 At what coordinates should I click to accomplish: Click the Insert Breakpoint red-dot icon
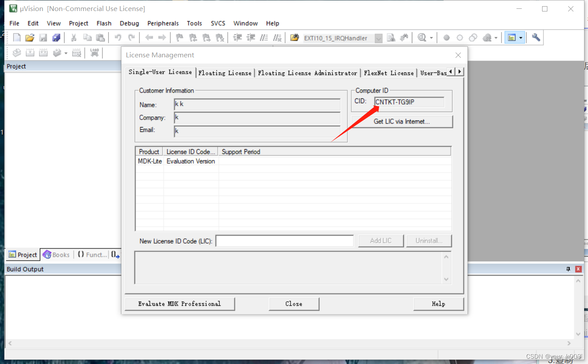(x=446, y=38)
